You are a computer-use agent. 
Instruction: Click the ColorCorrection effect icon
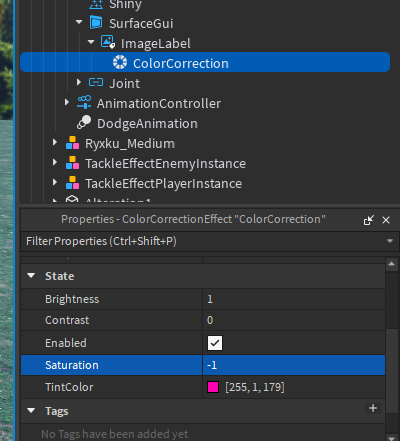coord(120,62)
